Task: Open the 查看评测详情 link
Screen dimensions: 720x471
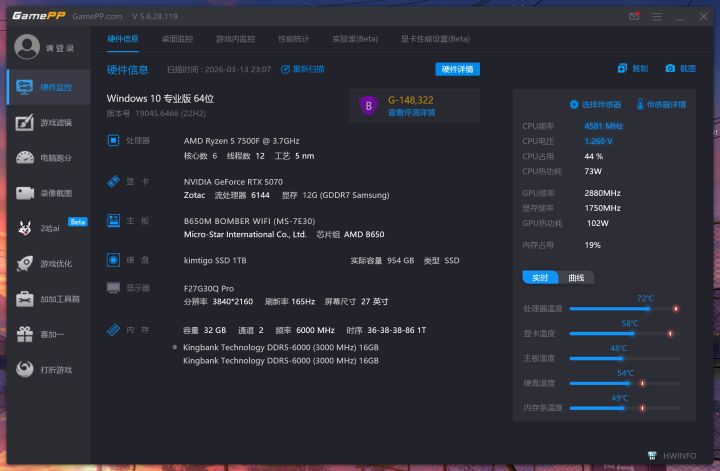Action: coord(411,112)
